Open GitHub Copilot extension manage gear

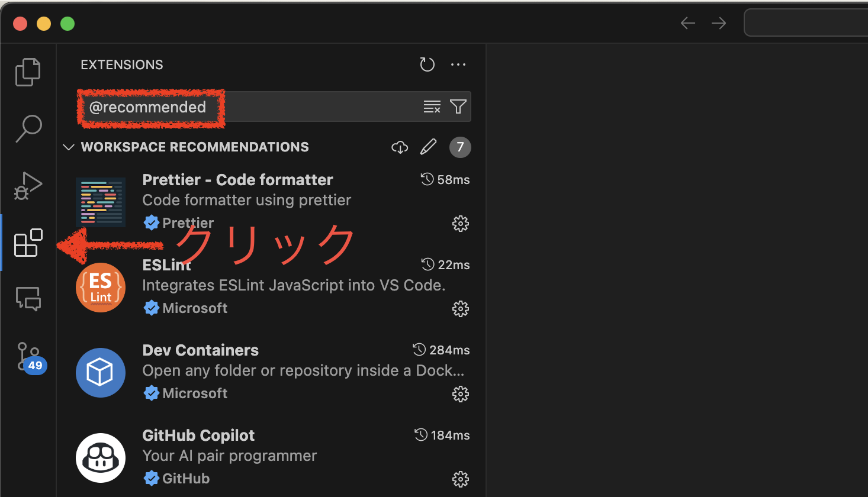(x=460, y=479)
